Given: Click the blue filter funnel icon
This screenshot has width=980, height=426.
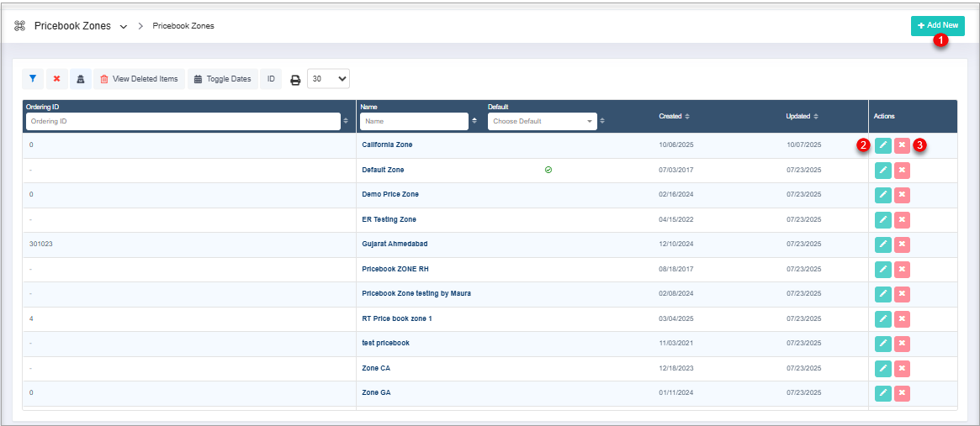Looking at the screenshot, I should [x=33, y=79].
